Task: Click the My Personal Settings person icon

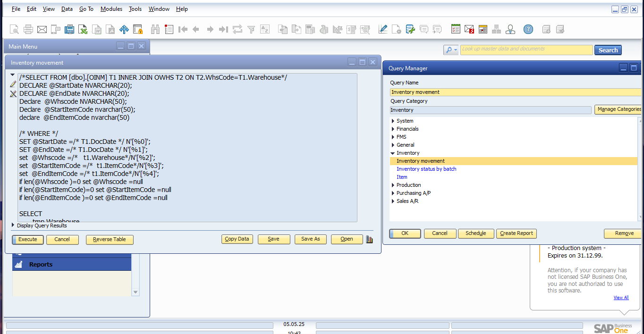Action: pos(510,29)
